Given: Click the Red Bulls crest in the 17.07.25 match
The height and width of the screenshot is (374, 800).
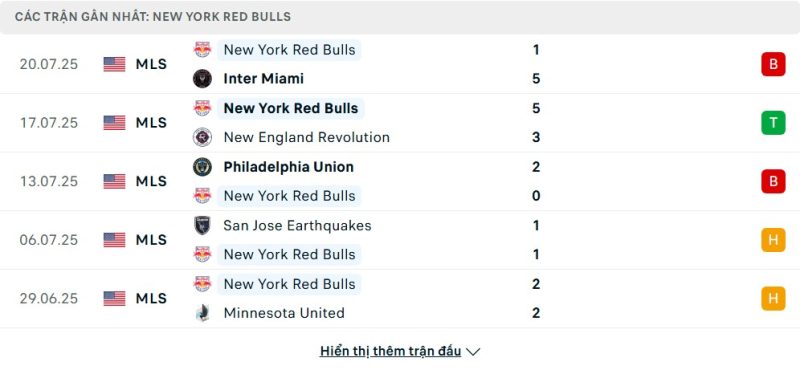Looking at the screenshot, I should coord(203,108).
